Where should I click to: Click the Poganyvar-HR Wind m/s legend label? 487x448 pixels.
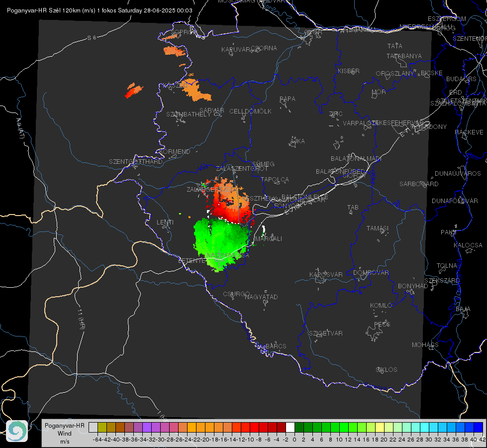[x=65, y=433]
